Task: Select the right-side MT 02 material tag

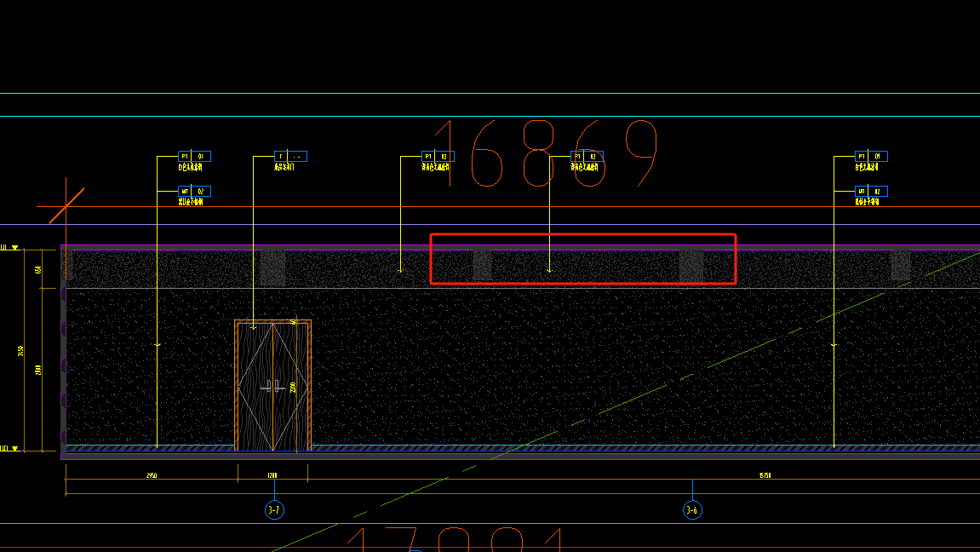Action: click(871, 192)
